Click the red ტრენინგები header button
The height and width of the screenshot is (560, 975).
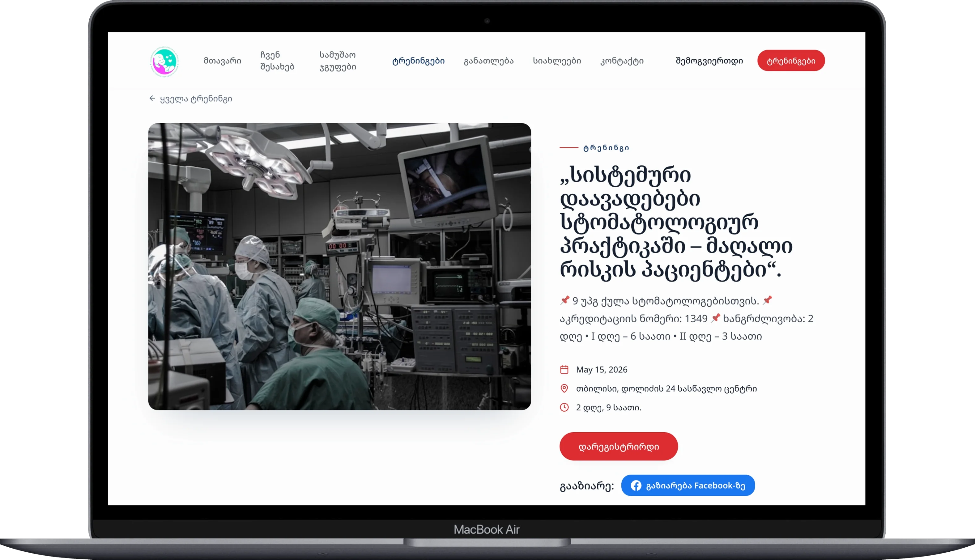(x=791, y=61)
